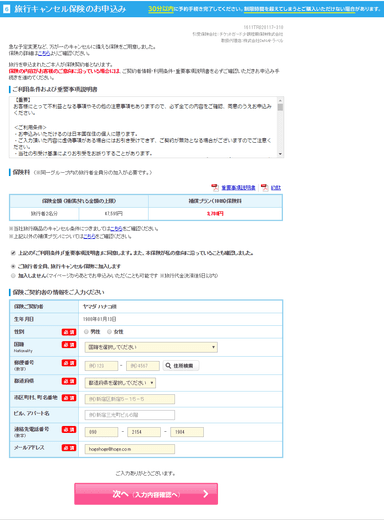
Task: Click the pink 次へ confirmation button
Action: (x=146, y=494)
